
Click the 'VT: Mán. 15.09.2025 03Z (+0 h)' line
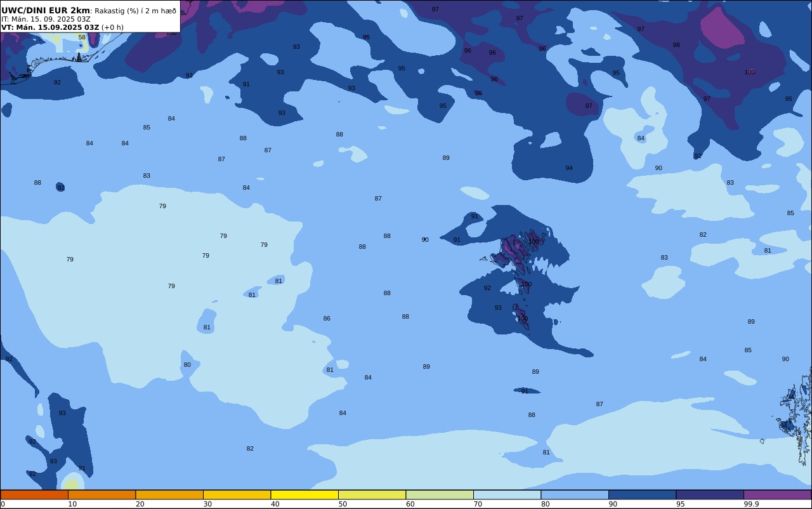62,27
